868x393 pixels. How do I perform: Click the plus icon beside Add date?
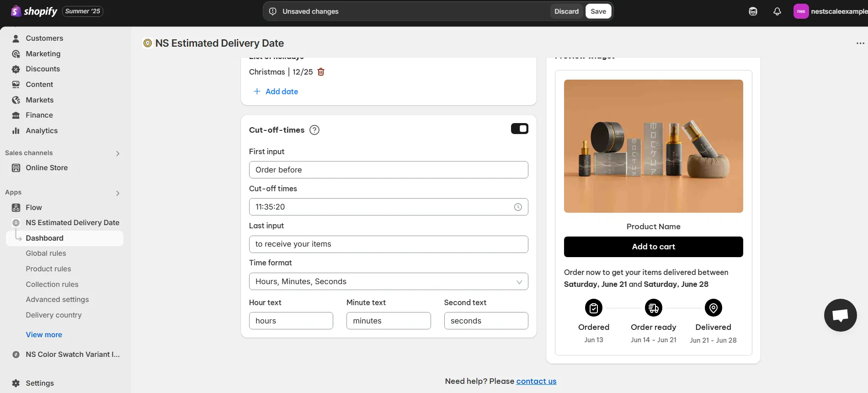257,92
